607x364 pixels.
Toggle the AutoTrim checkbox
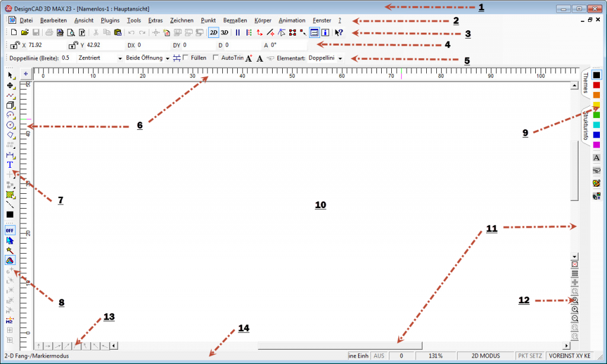click(216, 58)
